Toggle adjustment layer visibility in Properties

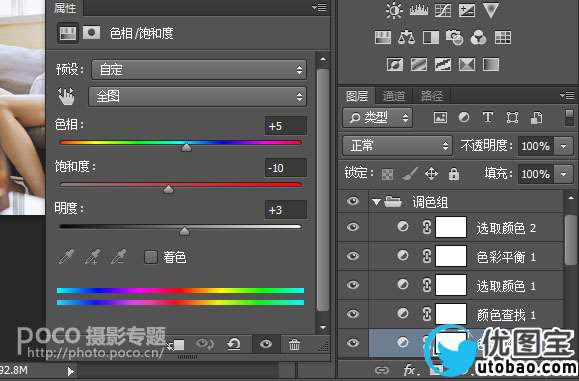click(x=265, y=344)
